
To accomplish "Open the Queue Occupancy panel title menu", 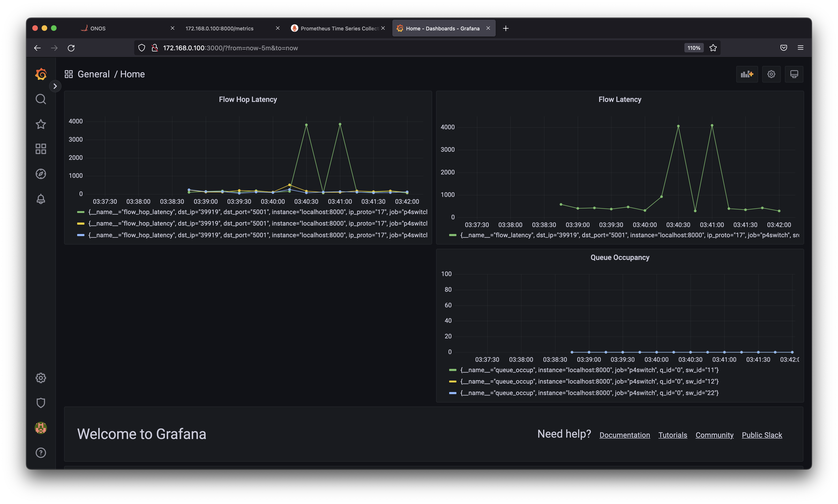I will (x=620, y=257).
